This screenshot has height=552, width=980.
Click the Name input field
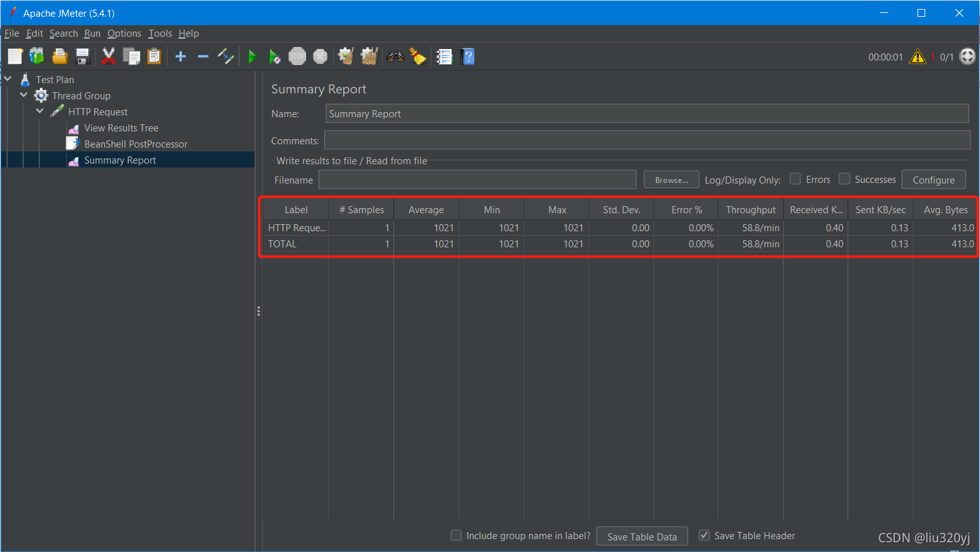click(647, 113)
